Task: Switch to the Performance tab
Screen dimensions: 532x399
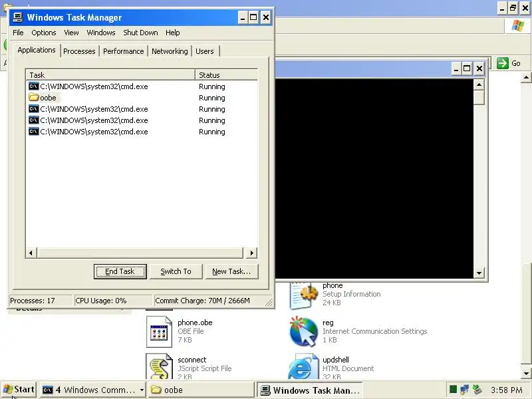Action: click(124, 51)
